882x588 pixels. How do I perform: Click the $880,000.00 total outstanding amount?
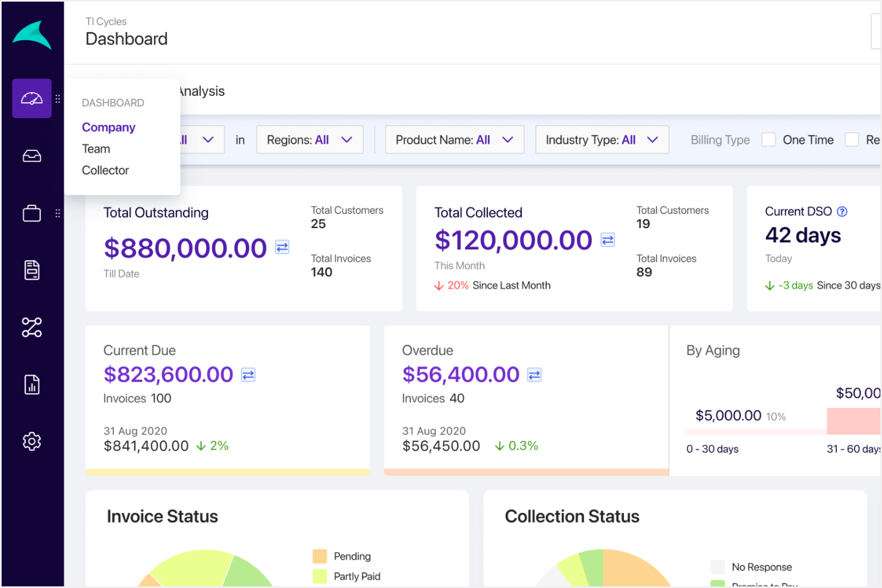pos(185,248)
